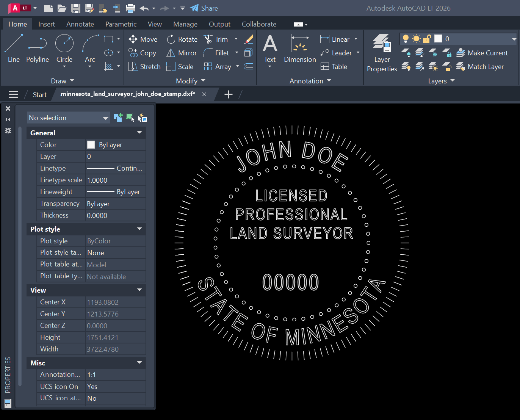Screen dimensions: 520x420
Task: Switch to the Parametric ribbon tab
Action: [x=121, y=24]
